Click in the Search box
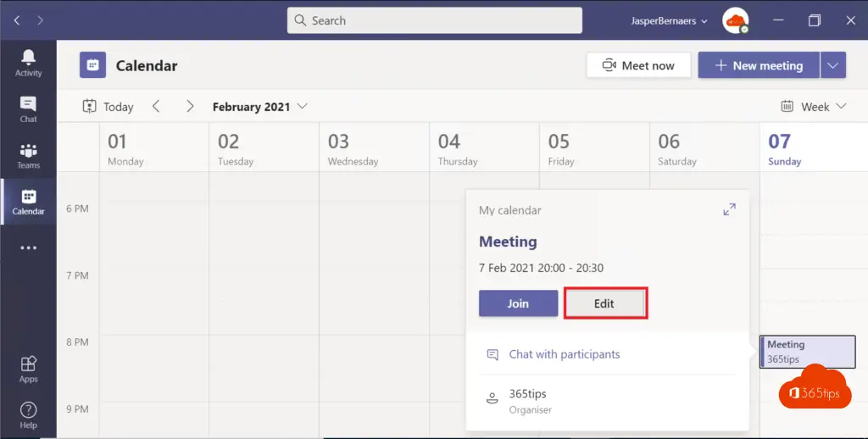868x439 pixels. 434,20
